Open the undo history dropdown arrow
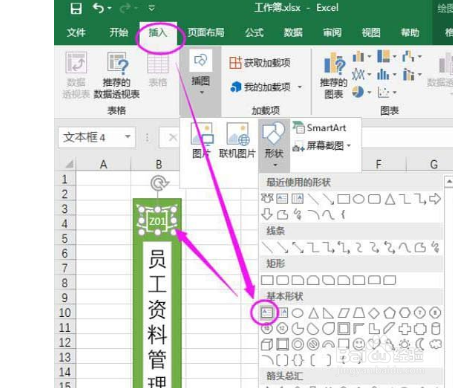 [x=110, y=8]
